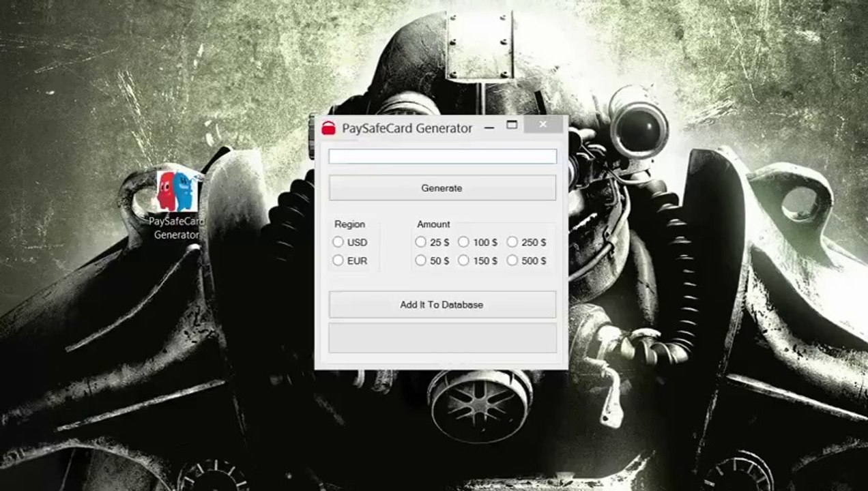Select the EUR region option

click(x=349, y=261)
